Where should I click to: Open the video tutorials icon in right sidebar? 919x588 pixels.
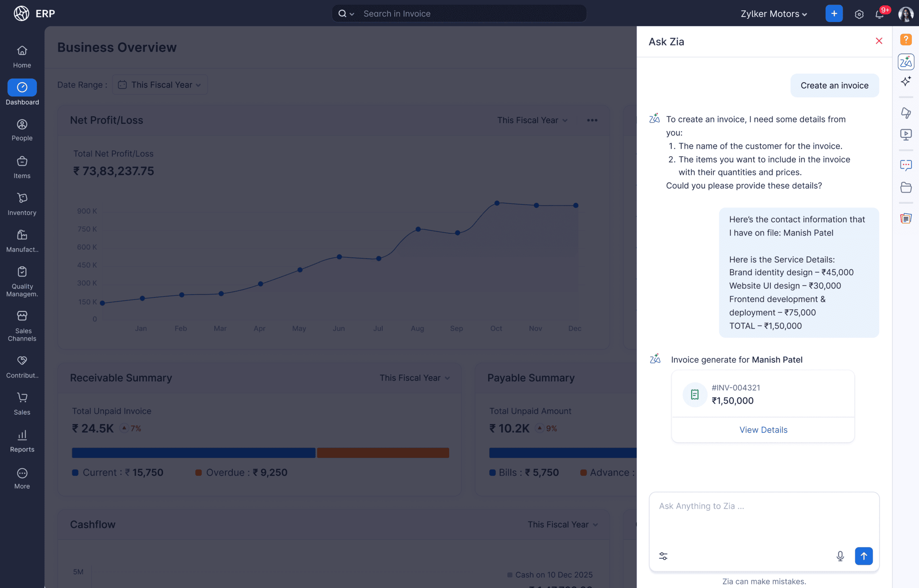[x=906, y=134]
